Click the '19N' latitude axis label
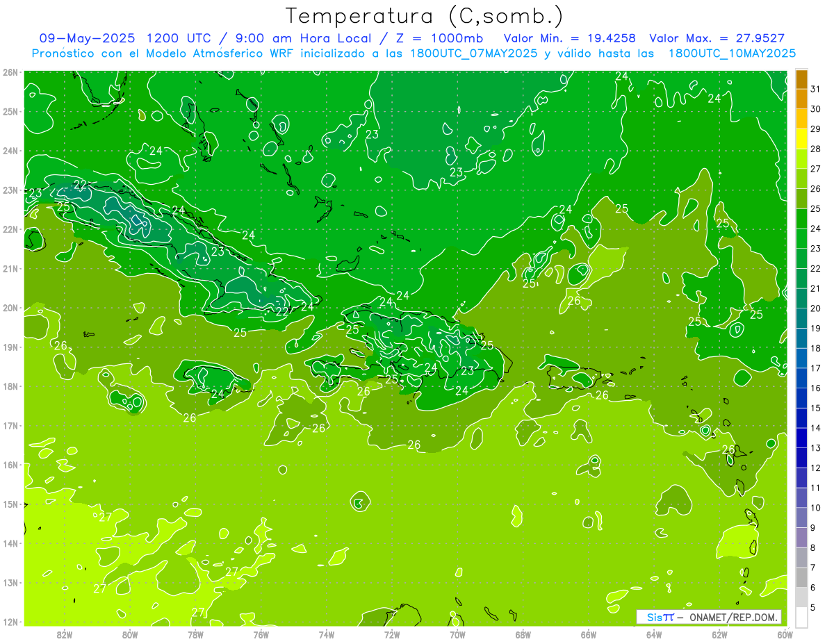This screenshot has width=834, height=644. click(x=10, y=347)
